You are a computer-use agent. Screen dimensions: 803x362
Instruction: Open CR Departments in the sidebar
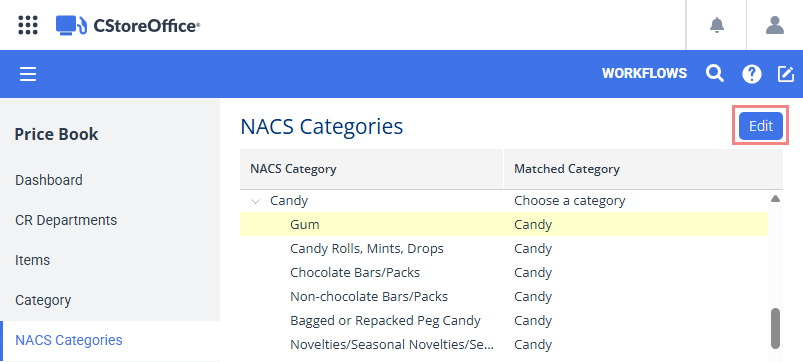pos(66,220)
